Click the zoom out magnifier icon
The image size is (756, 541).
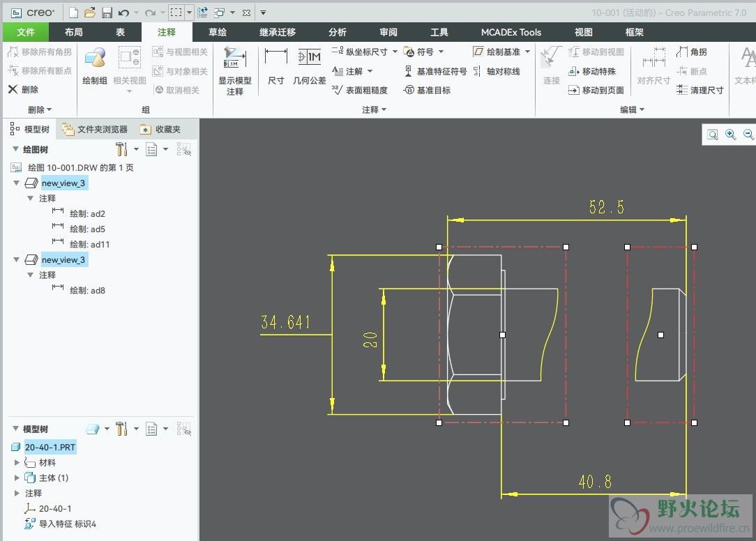(x=748, y=135)
